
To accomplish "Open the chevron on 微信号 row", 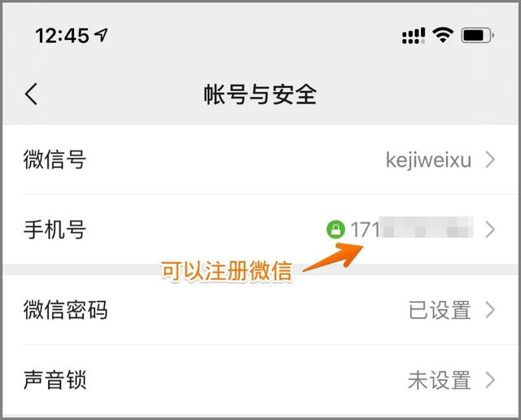I will pos(490,160).
